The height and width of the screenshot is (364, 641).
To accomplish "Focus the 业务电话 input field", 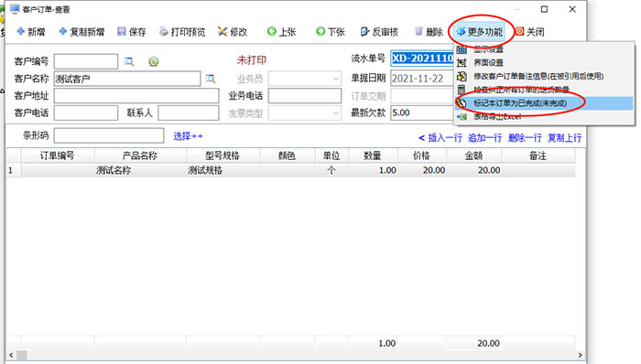I will [305, 96].
